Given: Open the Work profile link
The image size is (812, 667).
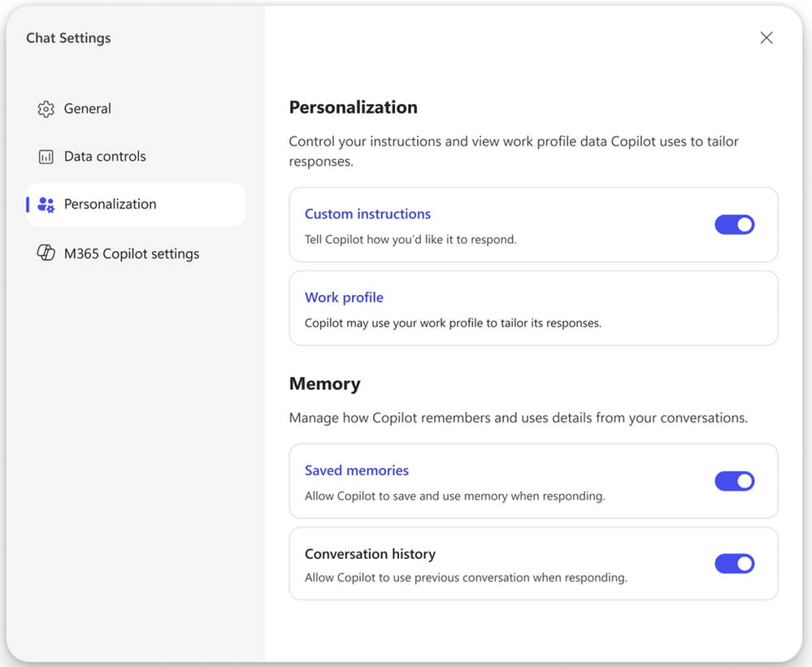Looking at the screenshot, I should (344, 298).
